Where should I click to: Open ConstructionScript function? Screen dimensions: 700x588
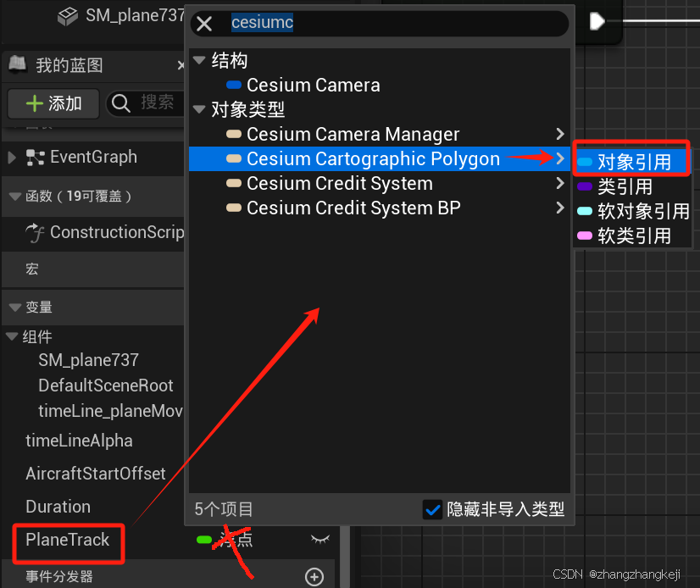click(x=117, y=232)
